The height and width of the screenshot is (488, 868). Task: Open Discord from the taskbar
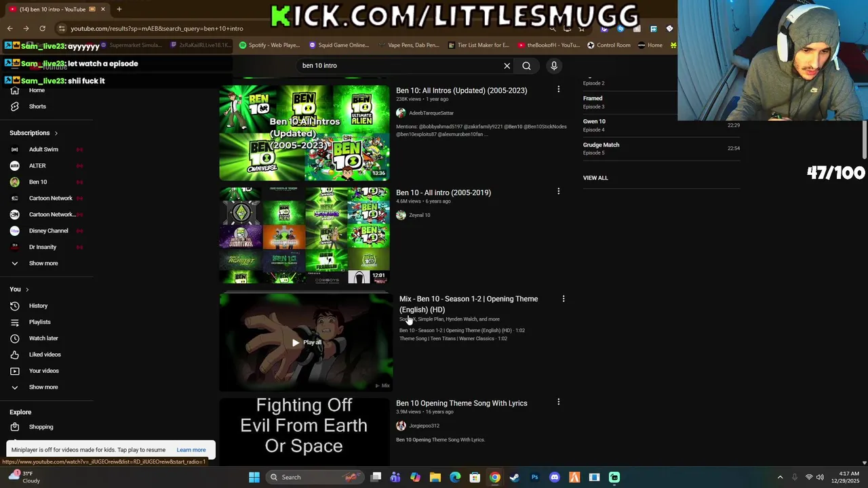click(x=555, y=477)
